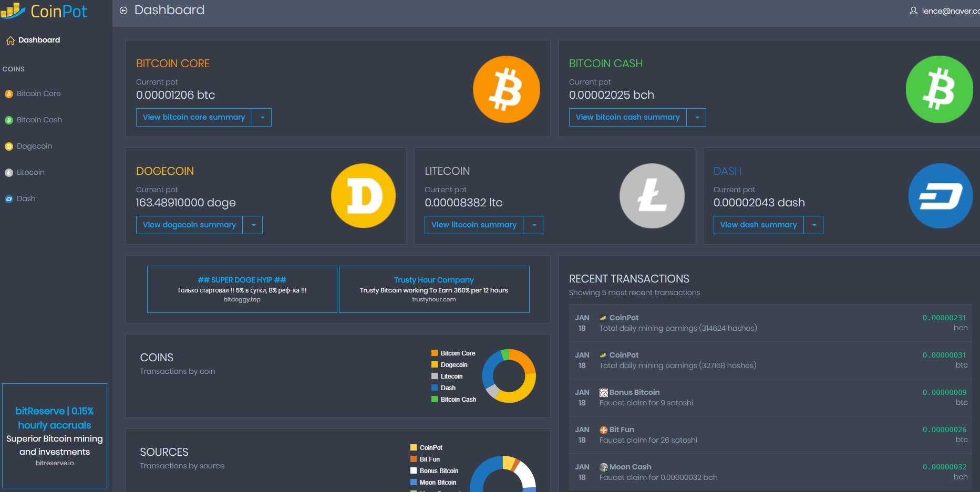The height and width of the screenshot is (492, 980).
Task: Click the large orange Bitcoin Core logo
Action: click(507, 89)
